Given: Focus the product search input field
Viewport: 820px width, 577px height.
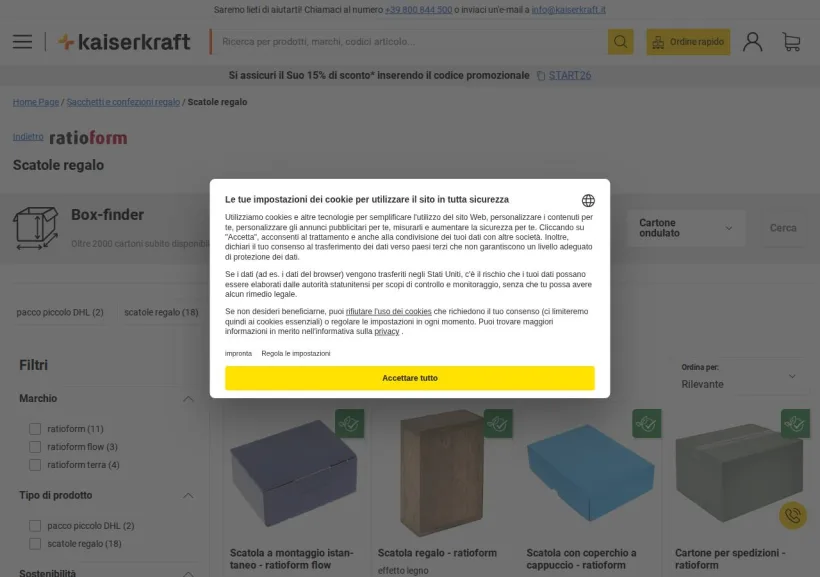Looking at the screenshot, I should point(410,42).
